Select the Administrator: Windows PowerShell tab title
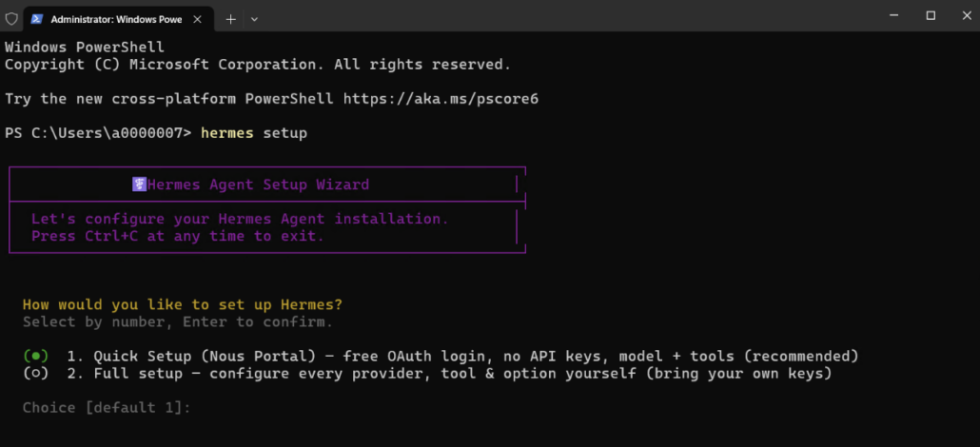Image resolution: width=980 pixels, height=447 pixels. (x=116, y=19)
